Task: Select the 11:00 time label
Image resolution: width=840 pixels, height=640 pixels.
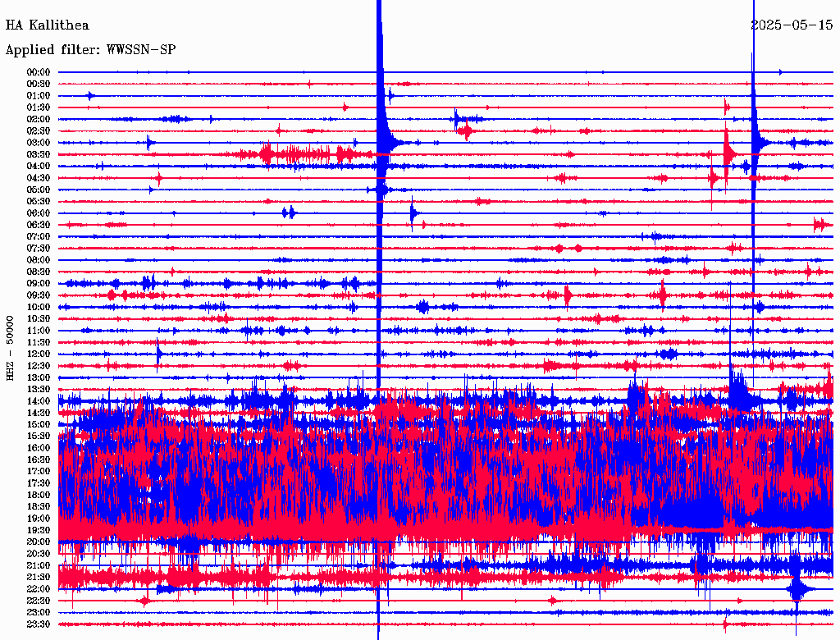Action: coord(39,331)
